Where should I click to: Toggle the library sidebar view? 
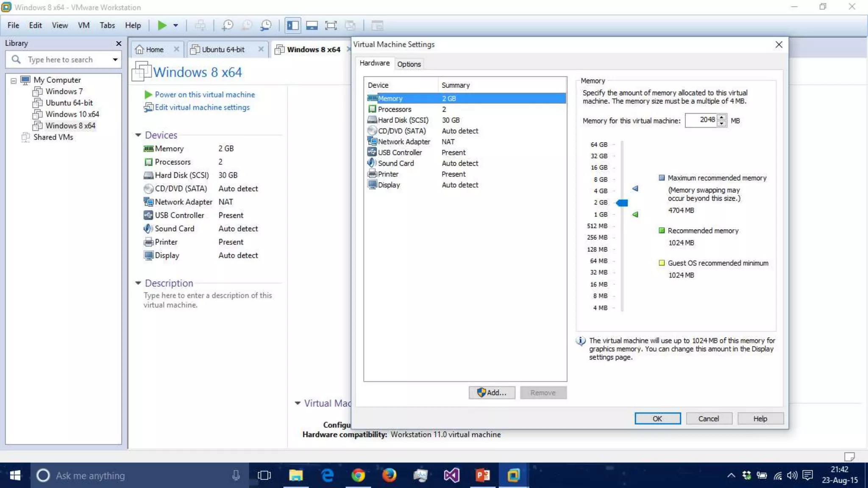292,25
